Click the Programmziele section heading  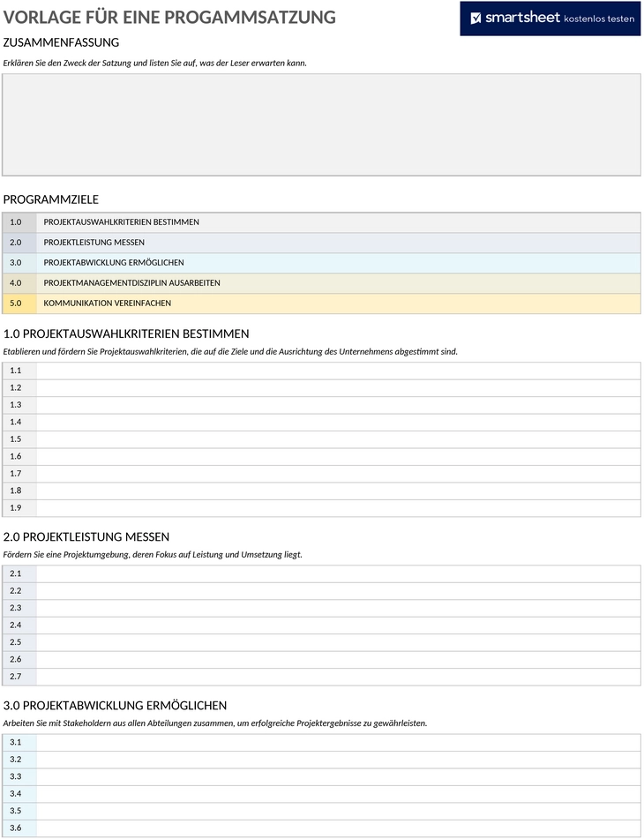pyautogui.click(x=51, y=199)
